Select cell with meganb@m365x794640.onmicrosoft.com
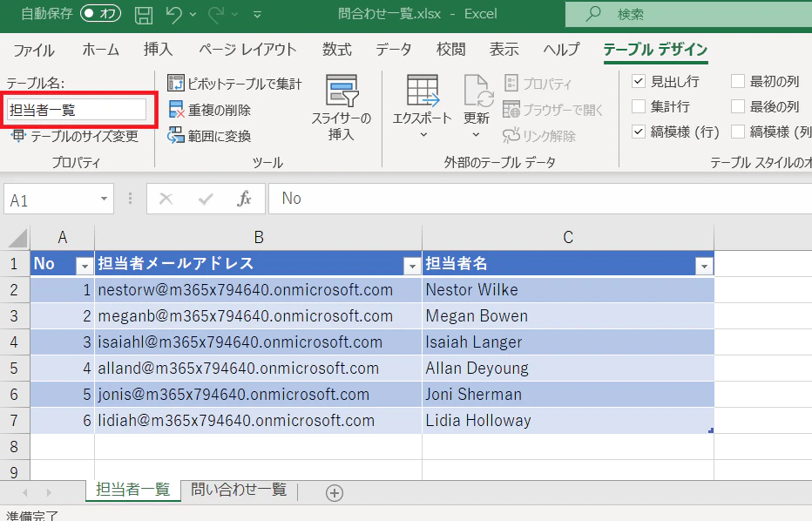 259,316
